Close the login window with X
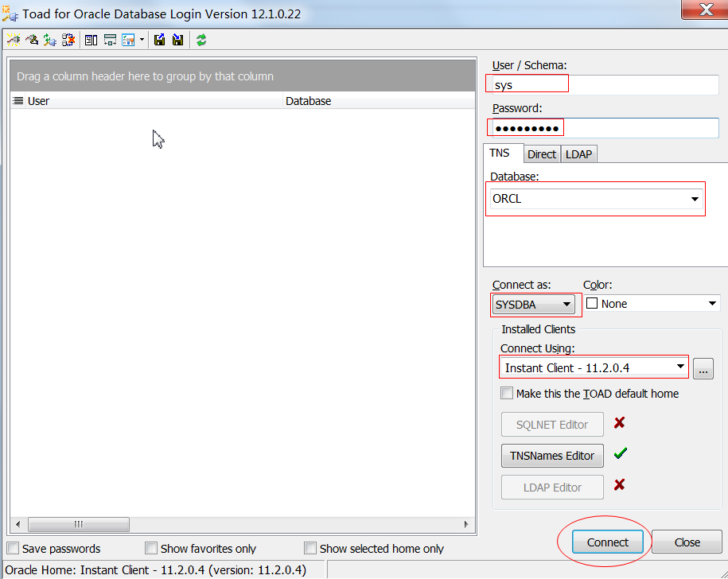Viewport: 728px width, 579px height. (x=705, y=10)
